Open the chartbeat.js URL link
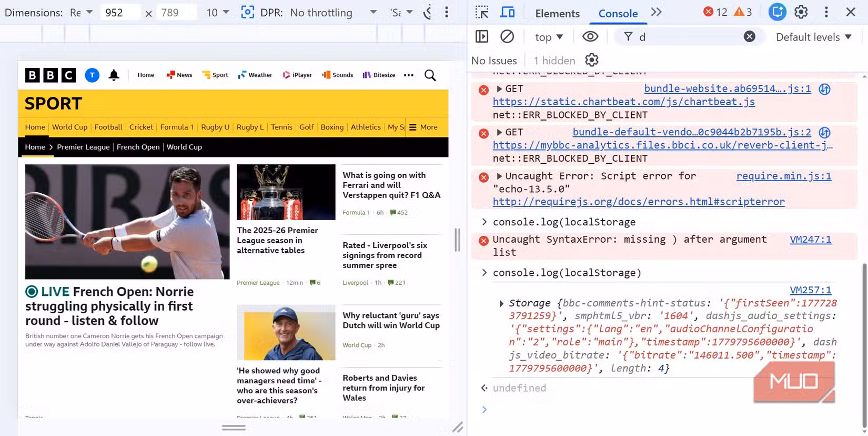The height and width of the screenshot is (436, 868). pos(624,102)
